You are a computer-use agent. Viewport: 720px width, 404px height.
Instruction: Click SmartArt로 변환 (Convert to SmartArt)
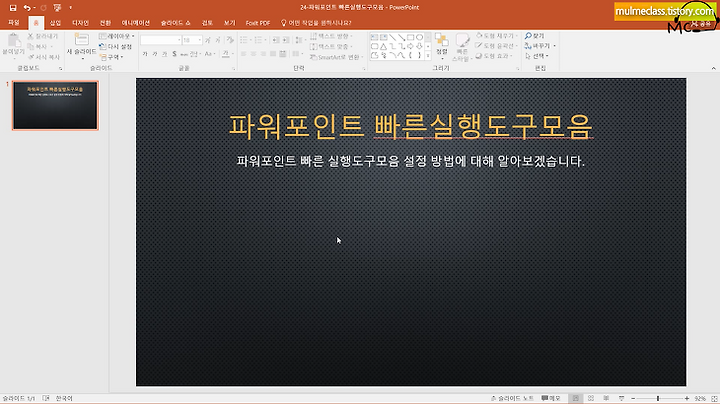click(x=336, y=57)
